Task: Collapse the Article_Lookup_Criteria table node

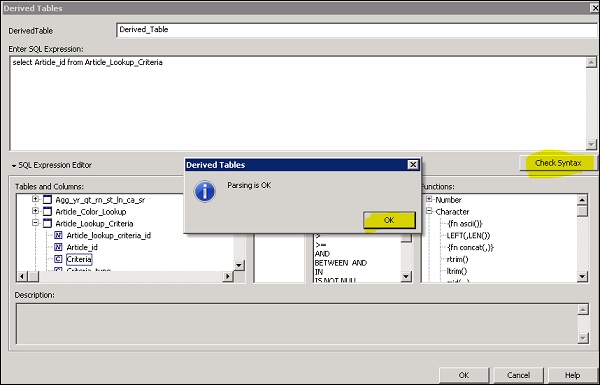Action: pyautogui.click(x=35, y=223)
